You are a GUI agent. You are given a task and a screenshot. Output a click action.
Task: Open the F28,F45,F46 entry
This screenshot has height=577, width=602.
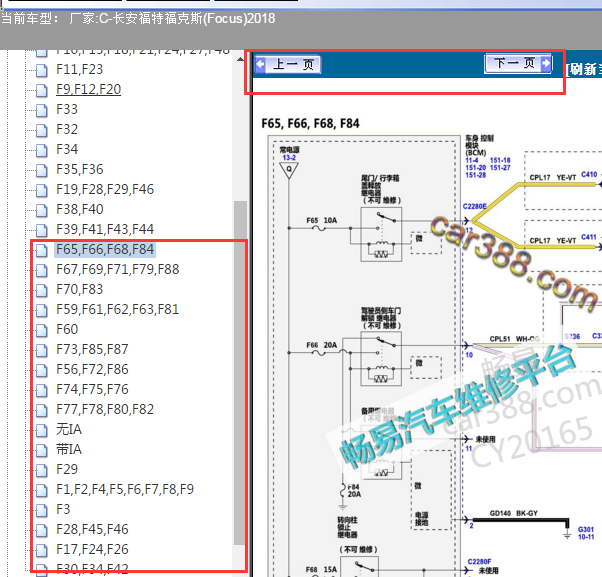[92, 529]
